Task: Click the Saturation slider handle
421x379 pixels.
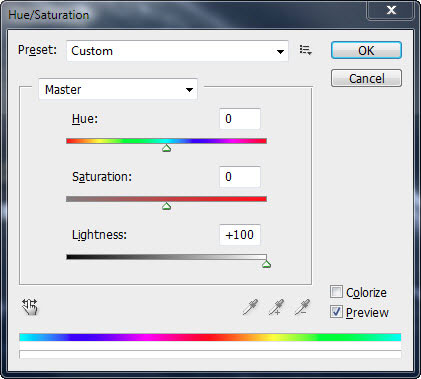Action: click(x=167, y=206)
